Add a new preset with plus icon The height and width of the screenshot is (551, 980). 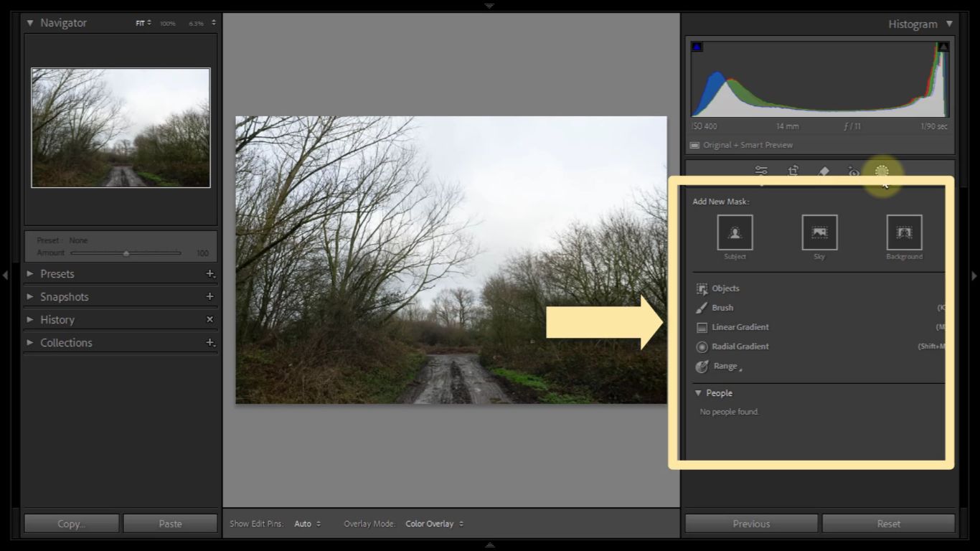[210, 274]
